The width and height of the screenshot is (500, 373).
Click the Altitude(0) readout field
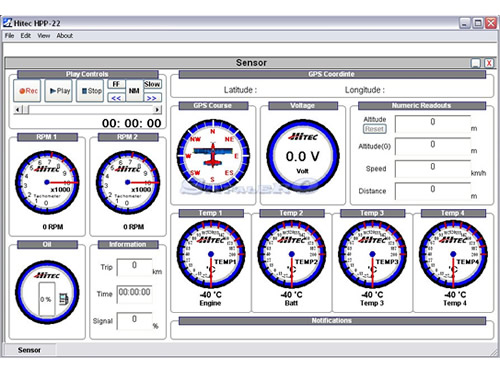tap(433, 146)
